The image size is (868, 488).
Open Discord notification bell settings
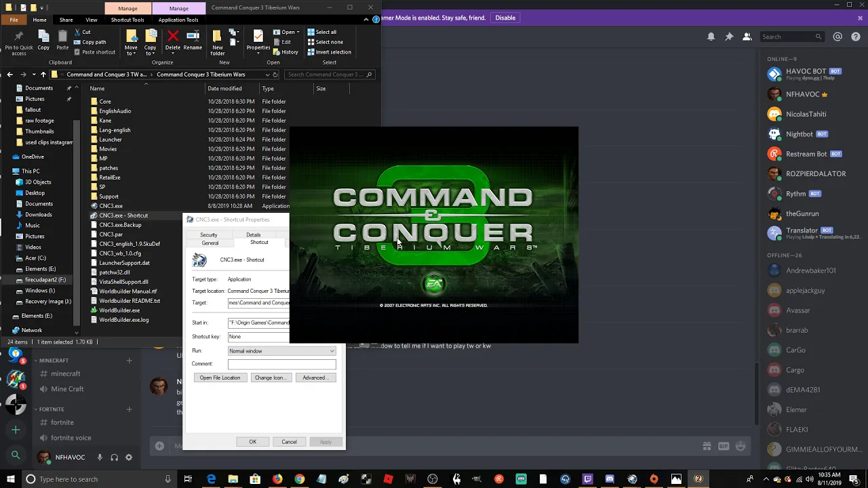[x=711, y=37]
